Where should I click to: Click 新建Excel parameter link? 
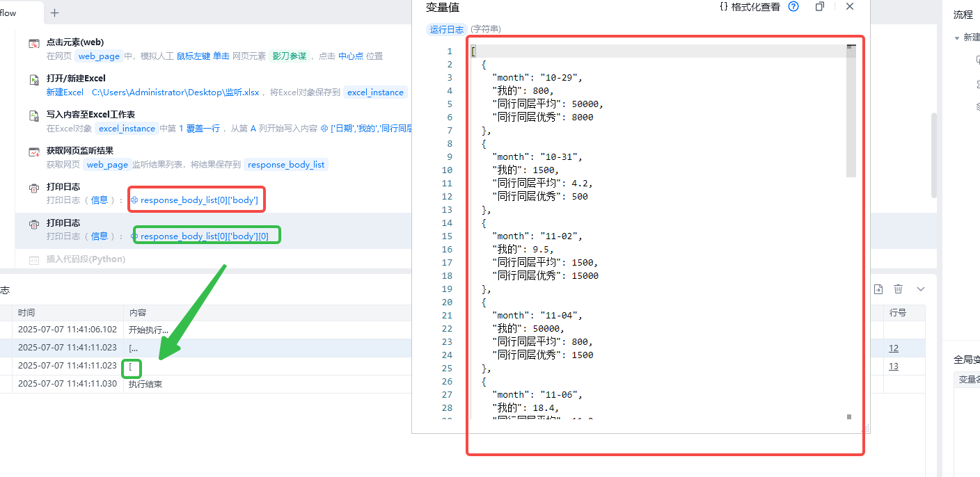(x=65, y=92)
